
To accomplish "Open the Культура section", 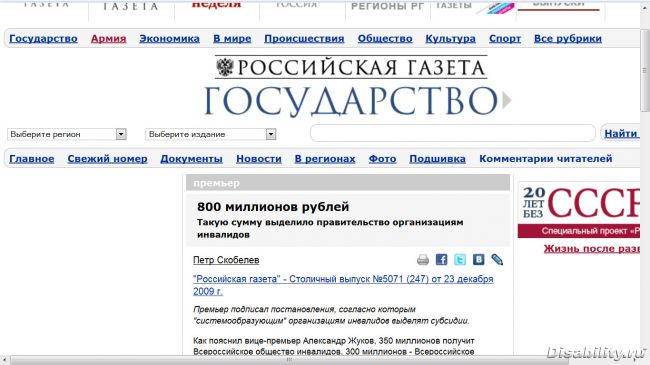I will (x=451, y=39).
